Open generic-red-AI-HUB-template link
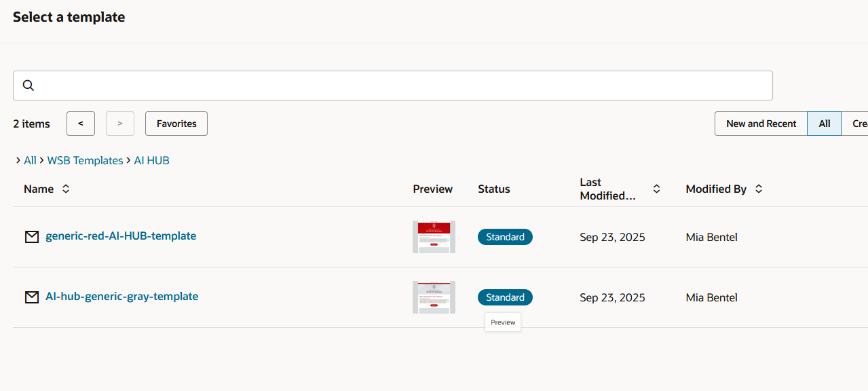This screenshot has height=391, width=868. click(x=121, y=236)
